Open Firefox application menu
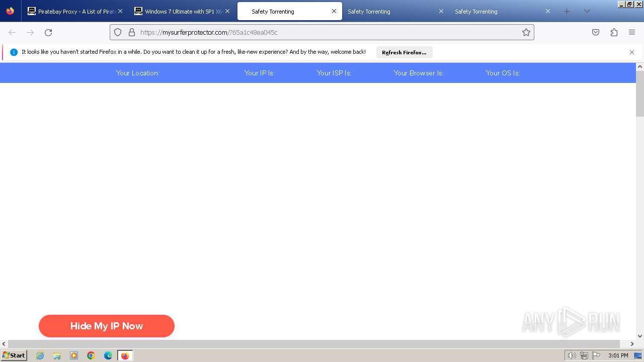Screen dimensions: 644x362 [x=632, y=32]
